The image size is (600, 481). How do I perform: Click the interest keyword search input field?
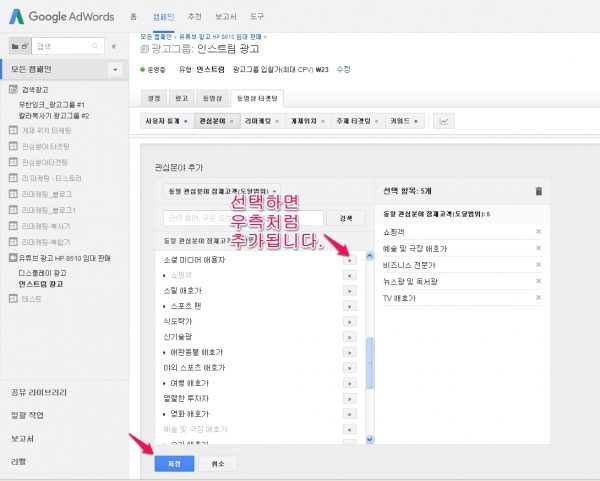(243, 218)
